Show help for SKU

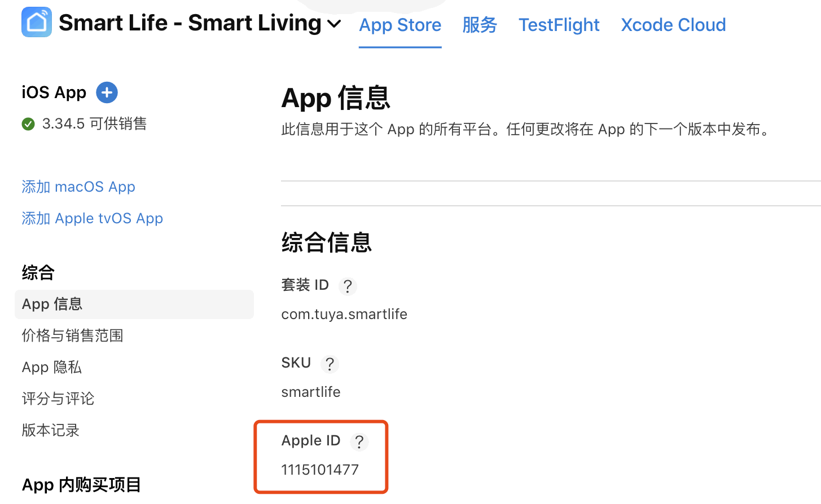(x=330, y=364)
